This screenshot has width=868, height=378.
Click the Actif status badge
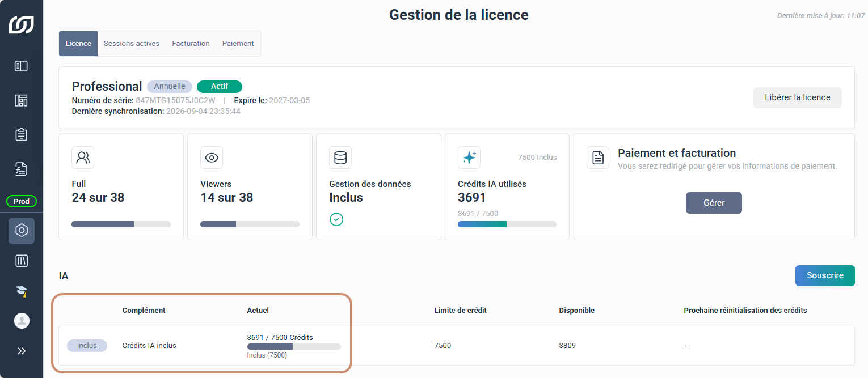220,87
